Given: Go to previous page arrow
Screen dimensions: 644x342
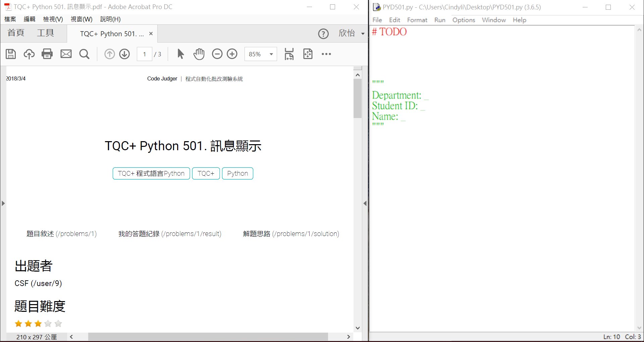Looking at the screenshot, I should click(109, 54).
